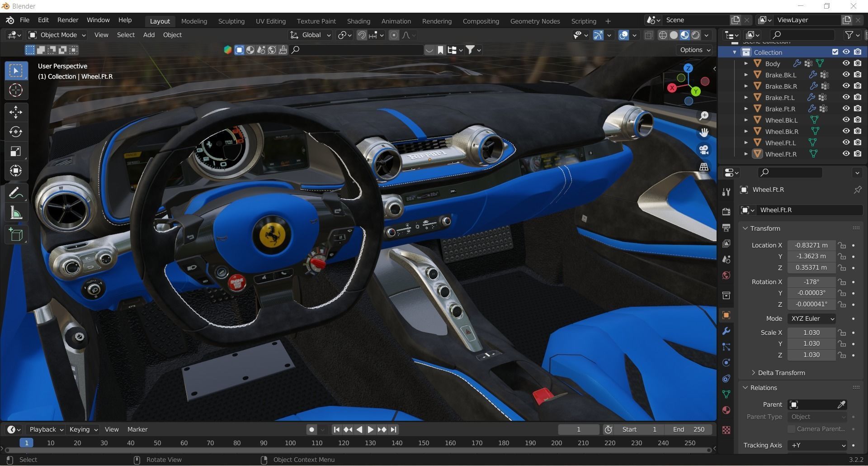Select solid viewport shading sphere

(x=674, y=35)
